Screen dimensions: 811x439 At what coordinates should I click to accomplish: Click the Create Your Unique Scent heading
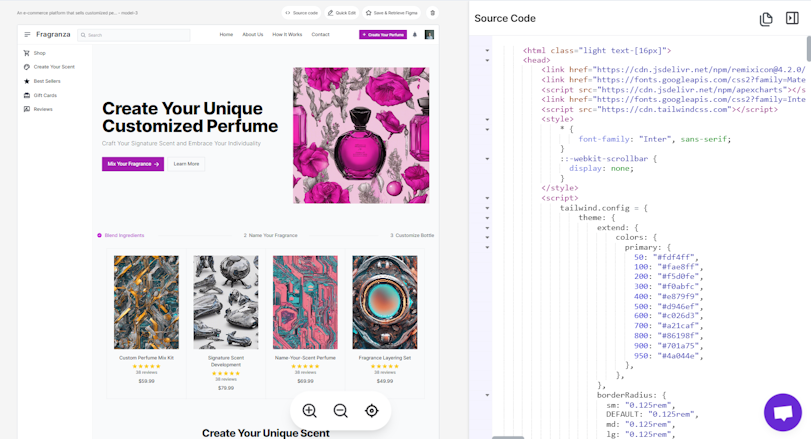[265, 433]
